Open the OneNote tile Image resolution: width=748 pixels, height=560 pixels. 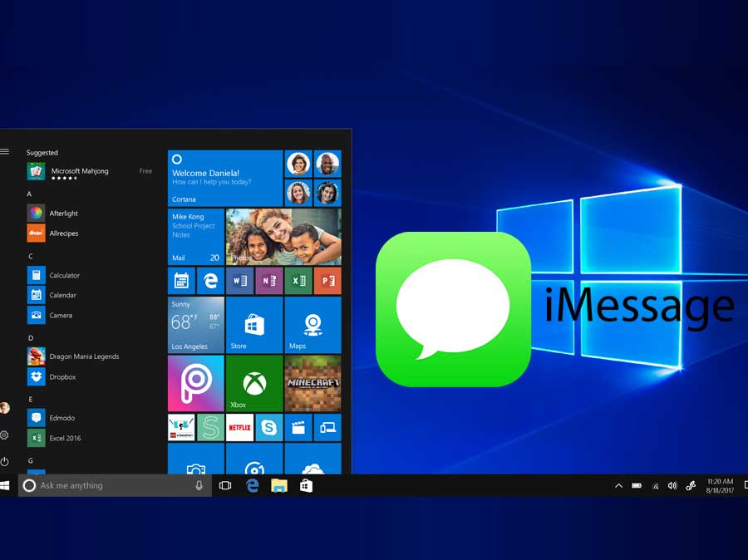(269, 281)
